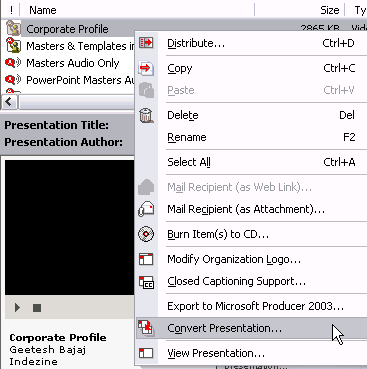The image size is (367, 369).
Task: Click the Delete trash can icon
Action: (146, 115)
